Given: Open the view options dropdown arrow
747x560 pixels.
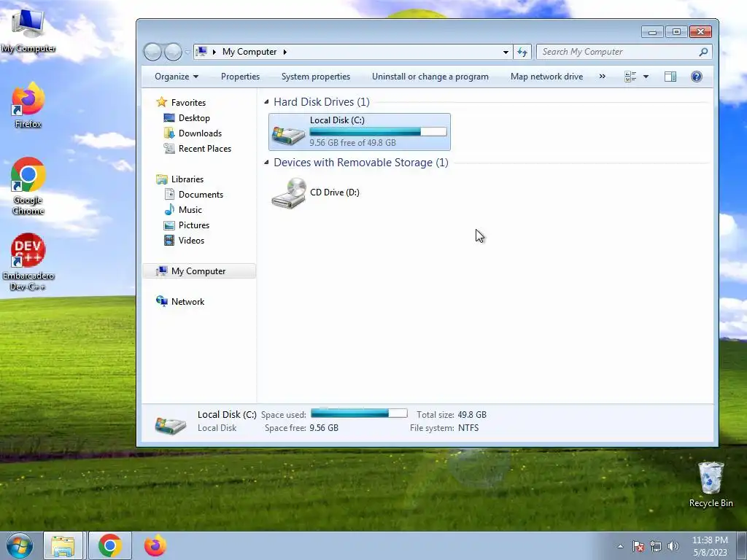Looking at the screenshot, I should pos(646,77).
